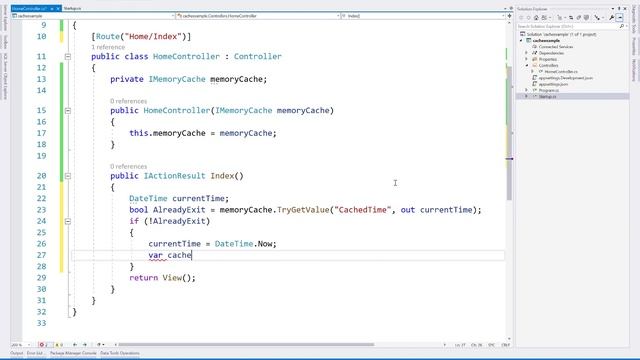Open the Error List panel tab
Image resolution: width=640 pixels, height=360 pixels.
pyautogui.click(x=36, y=353)
